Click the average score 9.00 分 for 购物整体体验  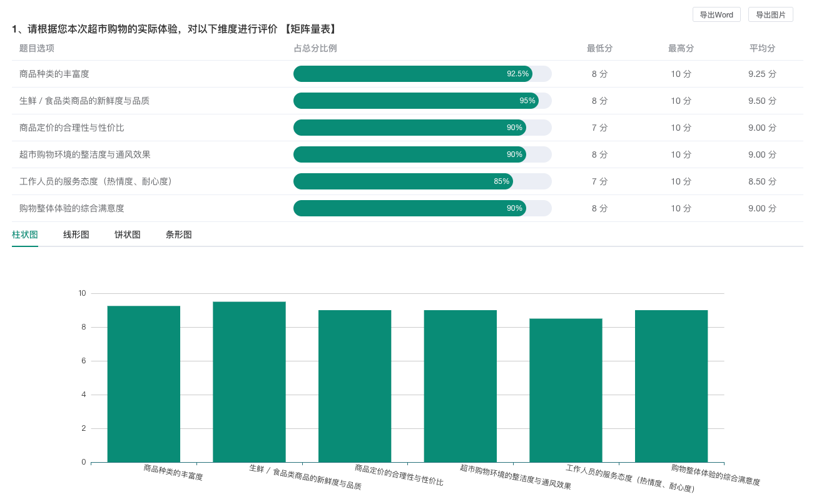point(762,208)
